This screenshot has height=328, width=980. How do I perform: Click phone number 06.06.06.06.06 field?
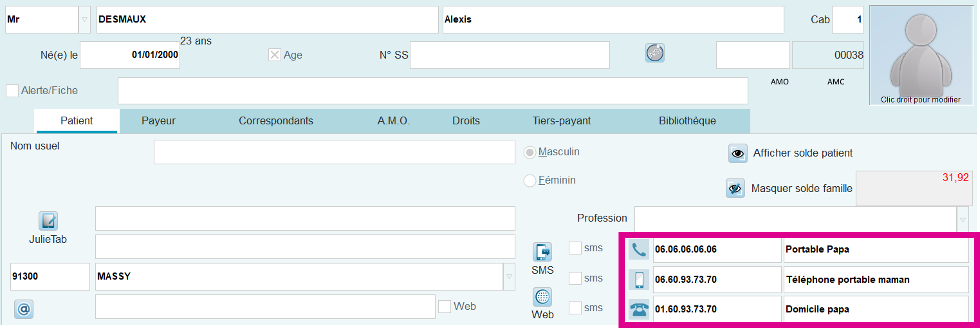717,250
